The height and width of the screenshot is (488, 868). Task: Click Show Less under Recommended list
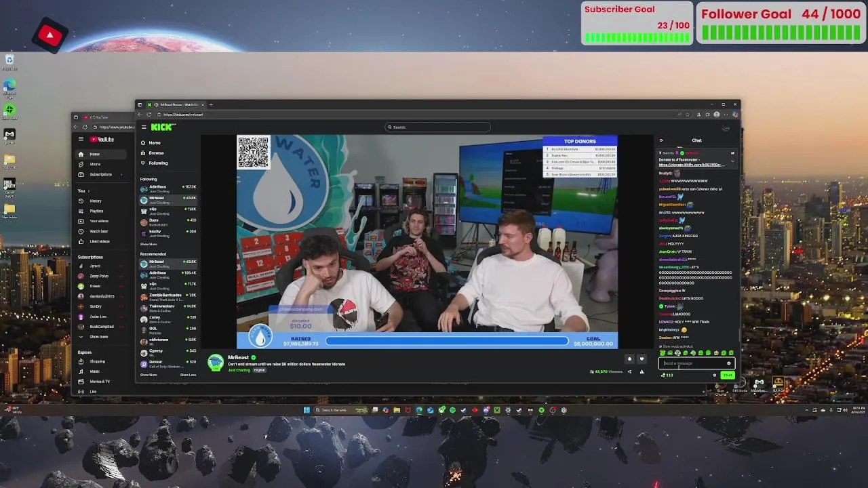[x=188, y=375]
